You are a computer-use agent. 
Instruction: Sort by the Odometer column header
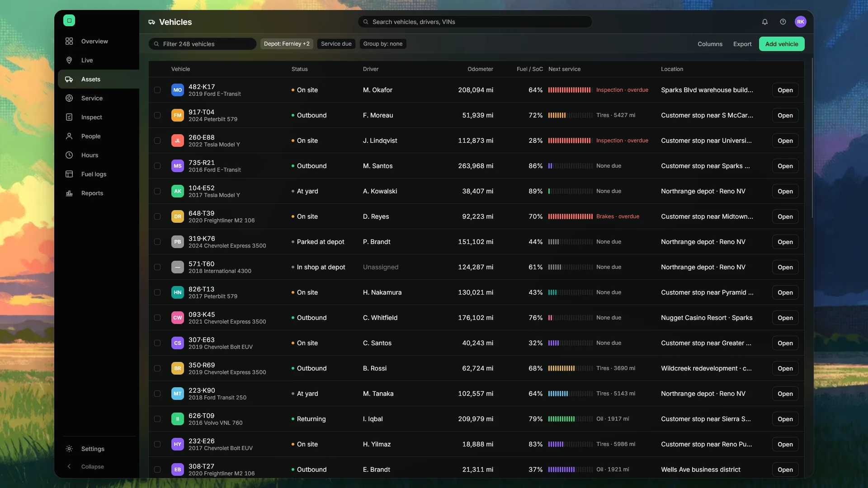[480, 69]
